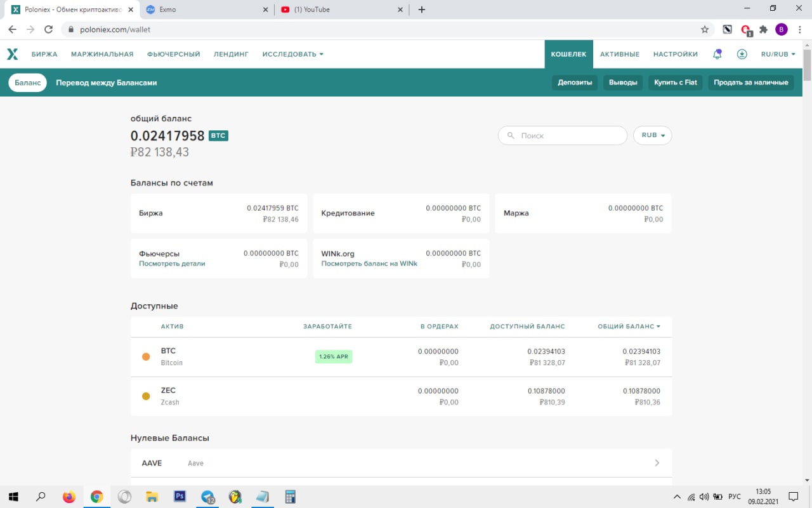The width and height of the screenshot is (812, 508).
Task: Open File Explorer from the taskbar
Action: 152,497
